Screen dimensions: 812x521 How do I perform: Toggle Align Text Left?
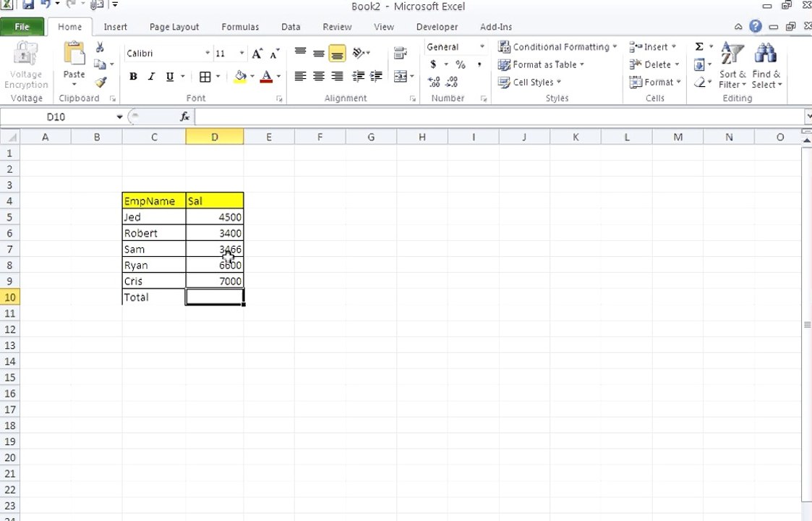pyautogui.click(x=300, y=77)
